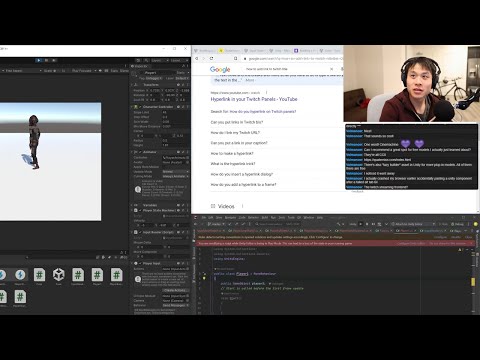480x360 pixels.
Task: Open Hyperlink in your Twitch Panels YouTube result
Action: click(254, 99)
